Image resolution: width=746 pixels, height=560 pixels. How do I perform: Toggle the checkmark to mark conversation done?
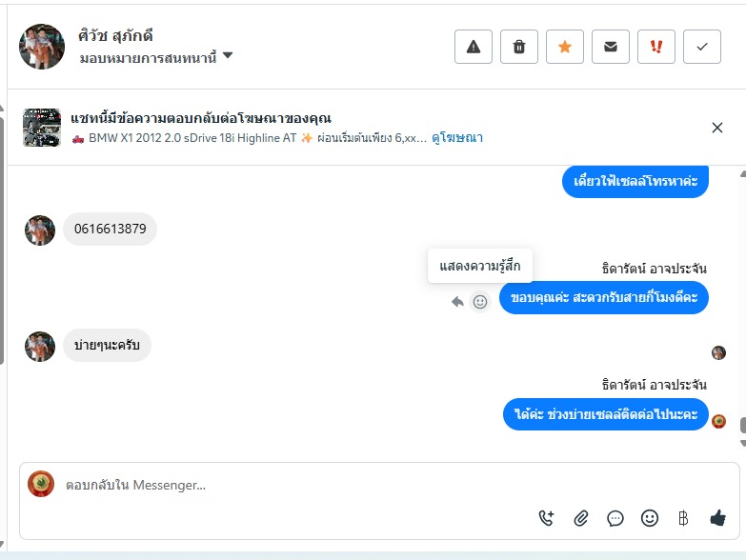pos(702,47)
